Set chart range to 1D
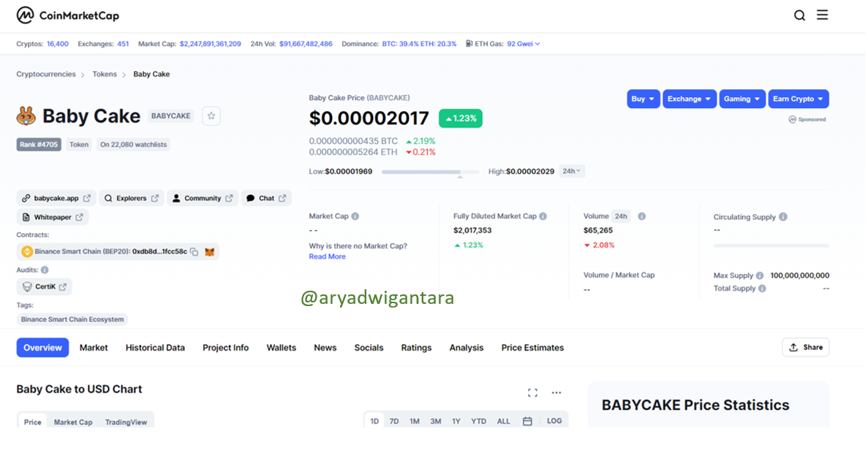 click(x=374, y=422)
